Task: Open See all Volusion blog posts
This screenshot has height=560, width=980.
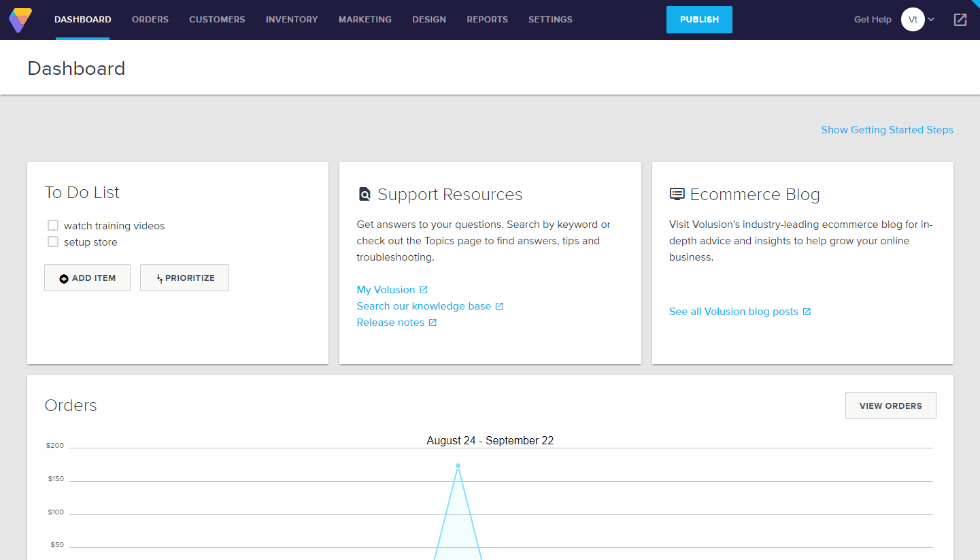Action: click(x=734, y=312)
